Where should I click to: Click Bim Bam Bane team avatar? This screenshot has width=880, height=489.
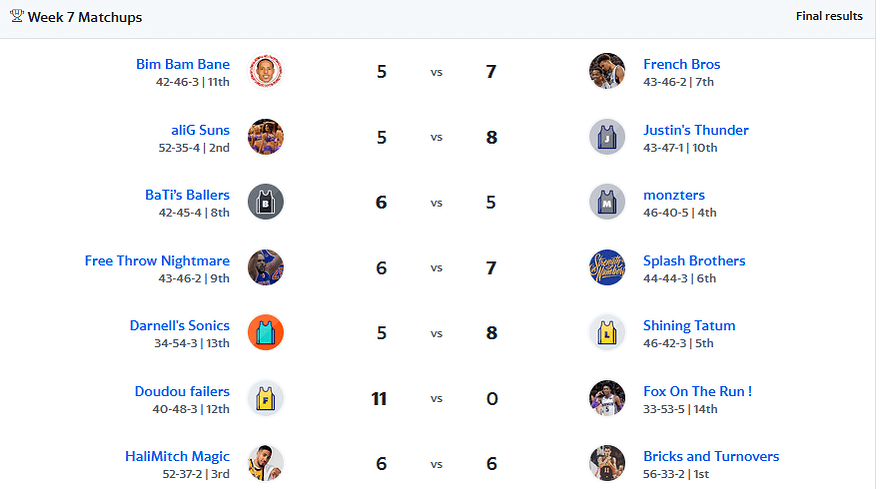(265, 71)
